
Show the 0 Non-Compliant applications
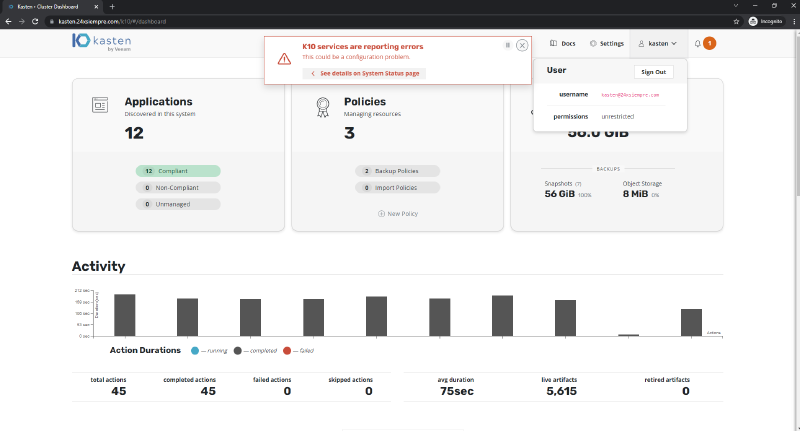point(178,188)
